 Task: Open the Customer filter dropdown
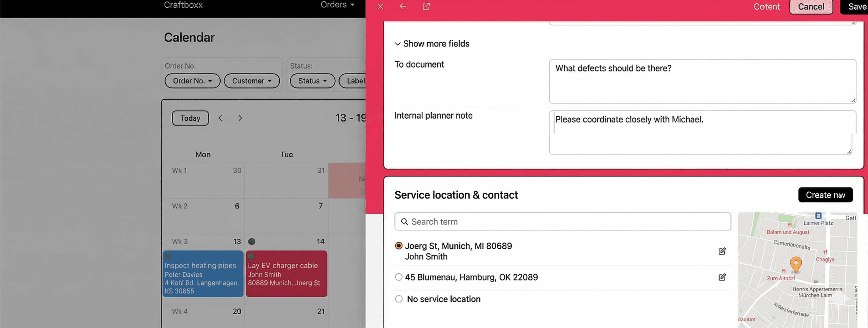pos(252,81)
